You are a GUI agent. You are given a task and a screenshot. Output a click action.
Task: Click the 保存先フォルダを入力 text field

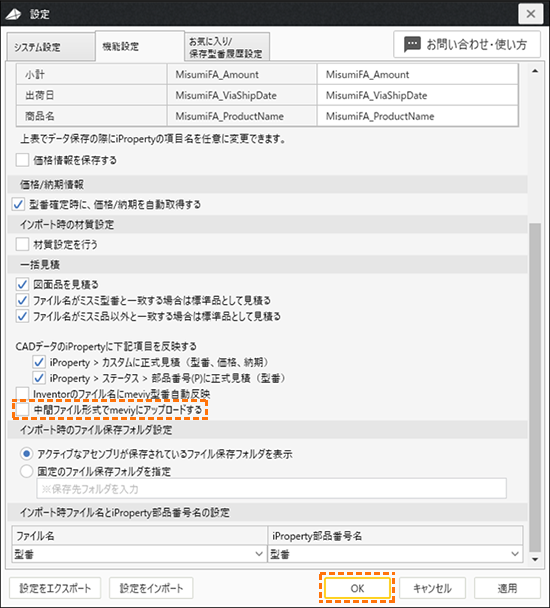click(x=272, y=489)
